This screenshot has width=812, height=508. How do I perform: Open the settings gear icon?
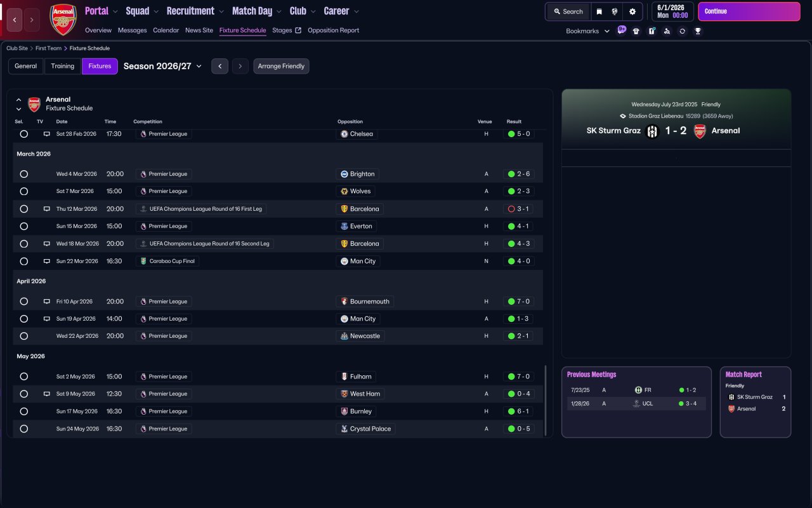(632, 11)
